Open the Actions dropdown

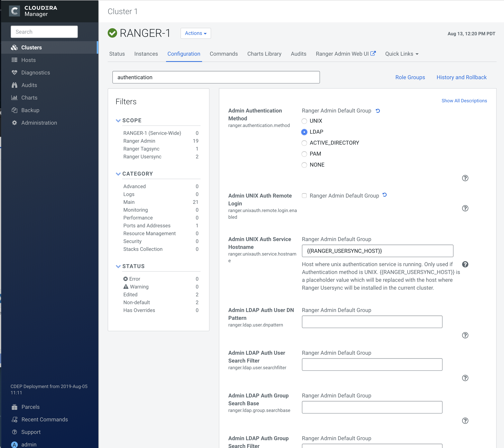pyautogui.click(x=196, y=33)
